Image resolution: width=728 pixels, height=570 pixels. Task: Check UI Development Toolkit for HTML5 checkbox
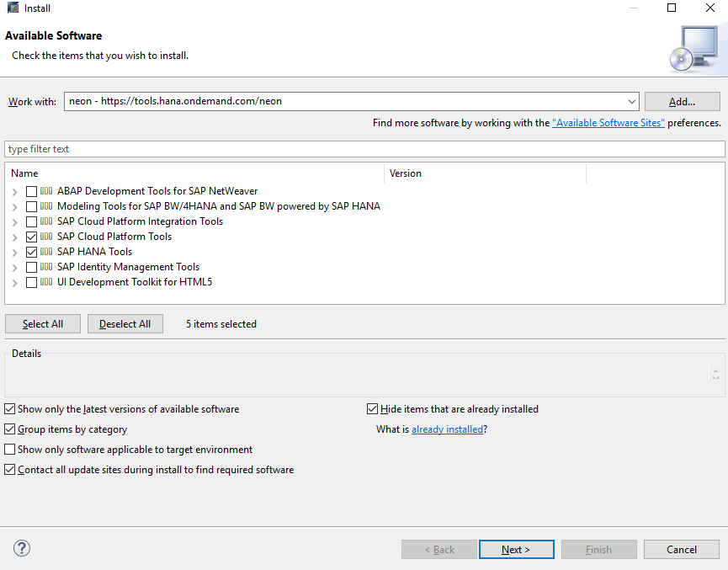(31, 282)
